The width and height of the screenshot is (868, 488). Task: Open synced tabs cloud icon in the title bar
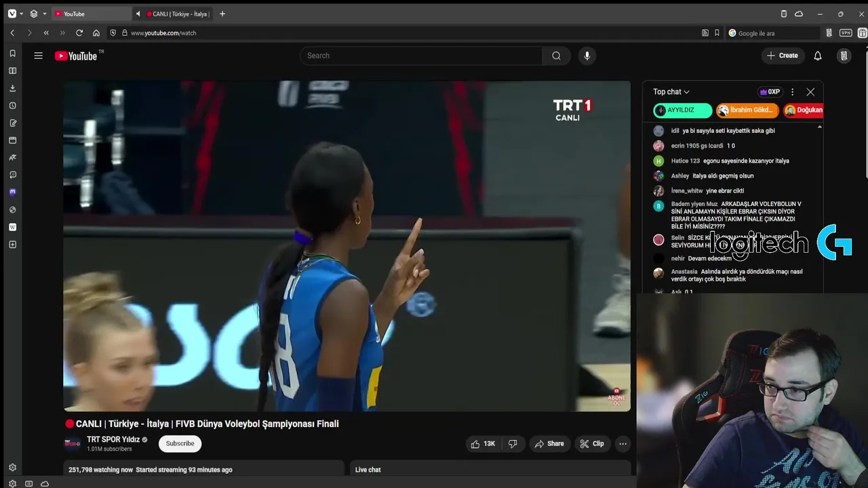(799, 14)
